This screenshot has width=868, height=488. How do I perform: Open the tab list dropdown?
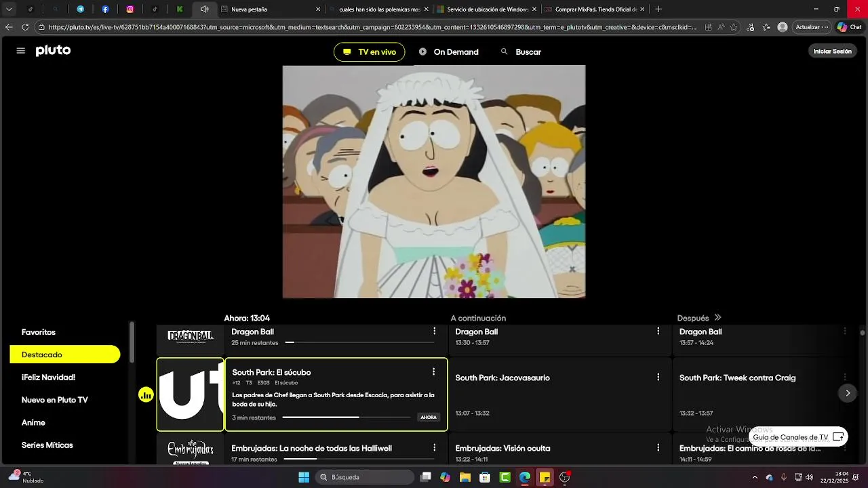9,9
